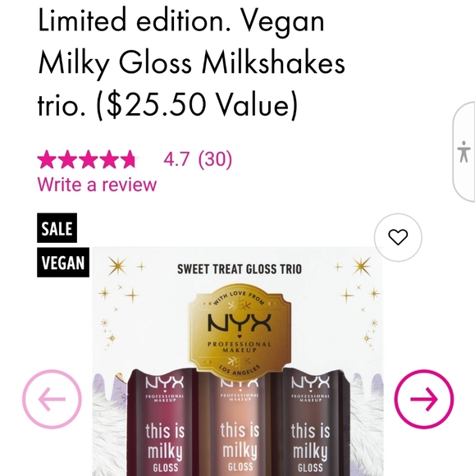Open the (30) reviews count
The height and width of the screenshot is (476, 475).
[x=215, y=159]
